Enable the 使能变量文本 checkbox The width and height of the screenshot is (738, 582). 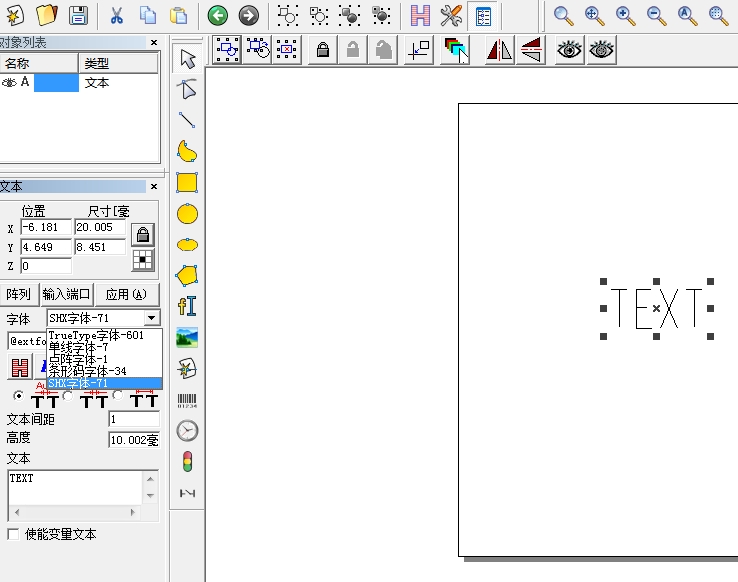[14, 534]
